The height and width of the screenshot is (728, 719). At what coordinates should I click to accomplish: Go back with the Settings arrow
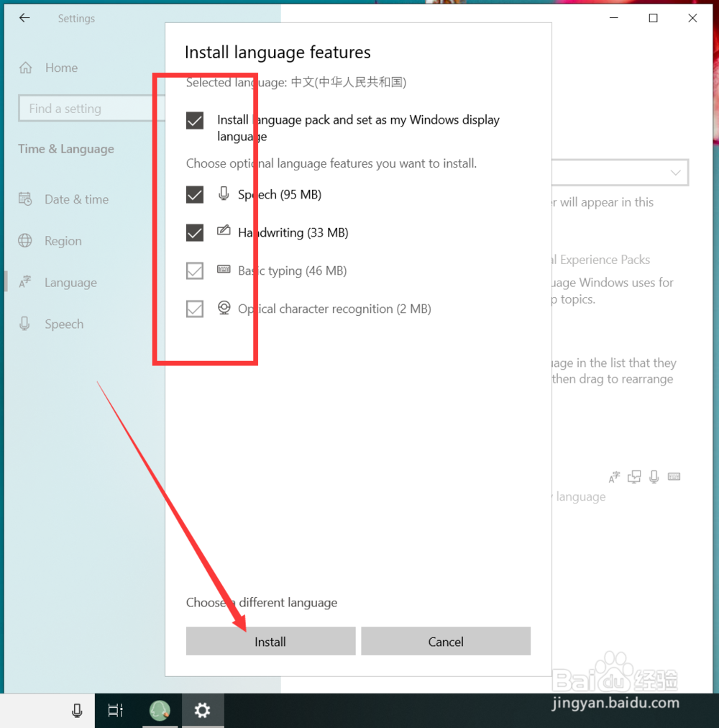tap(24, 18)
